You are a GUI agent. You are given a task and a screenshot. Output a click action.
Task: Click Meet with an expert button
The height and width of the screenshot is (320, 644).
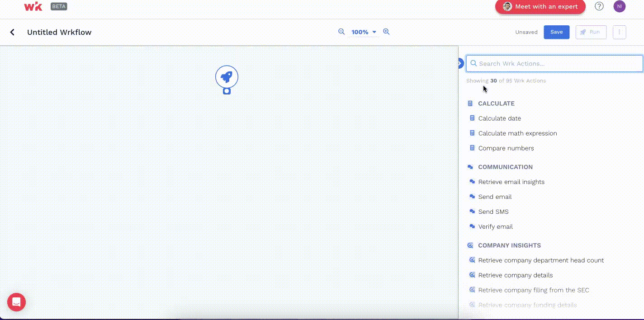pos(540,6)
